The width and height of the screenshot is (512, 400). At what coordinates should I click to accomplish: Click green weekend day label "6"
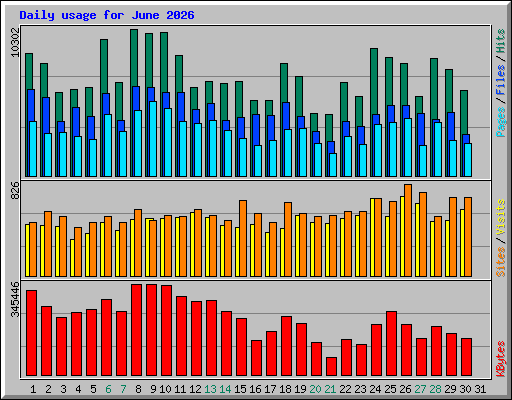coord(108,389)
